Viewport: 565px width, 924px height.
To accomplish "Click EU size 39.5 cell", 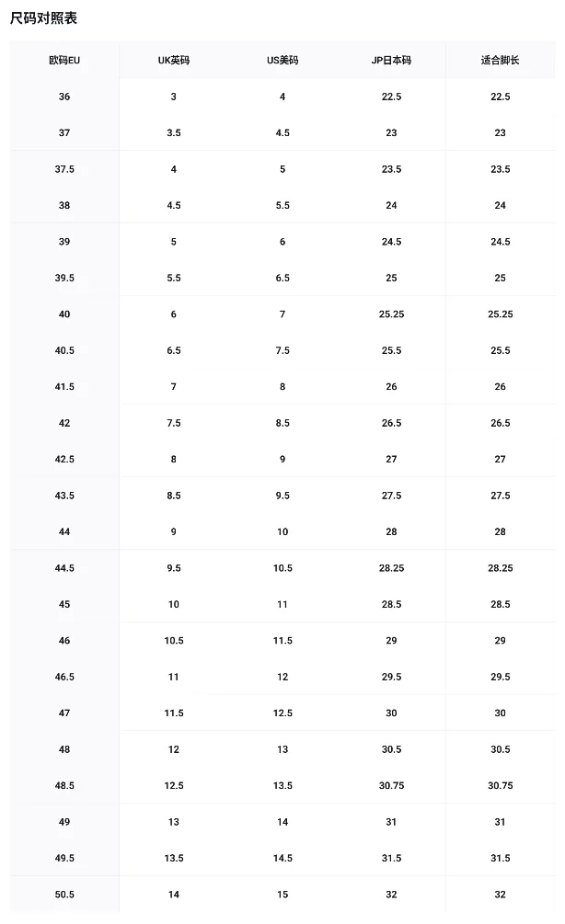I will coord(64,279).
